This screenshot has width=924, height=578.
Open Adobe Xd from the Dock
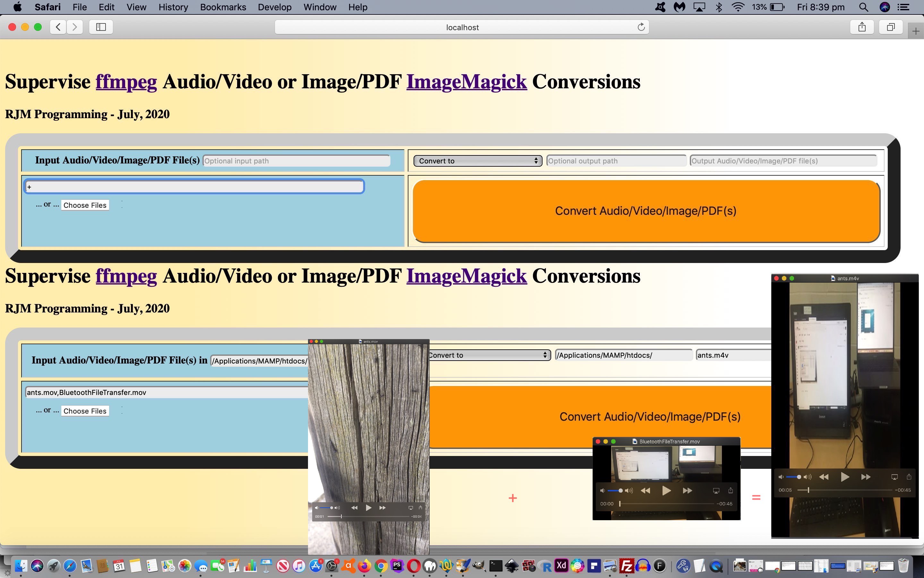(561, 566)
